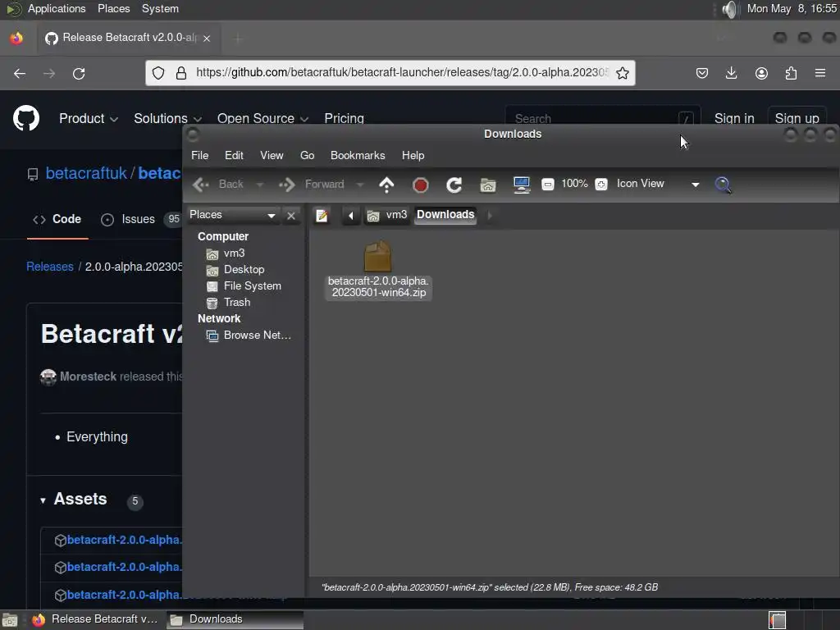Open Firefox hamburger application menu

click(820, 73)
